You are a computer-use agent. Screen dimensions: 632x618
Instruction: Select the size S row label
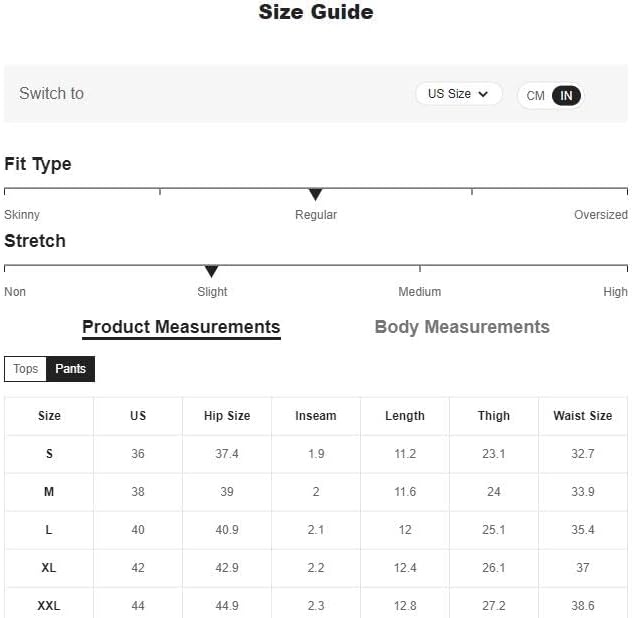click(x=49, y=454)
